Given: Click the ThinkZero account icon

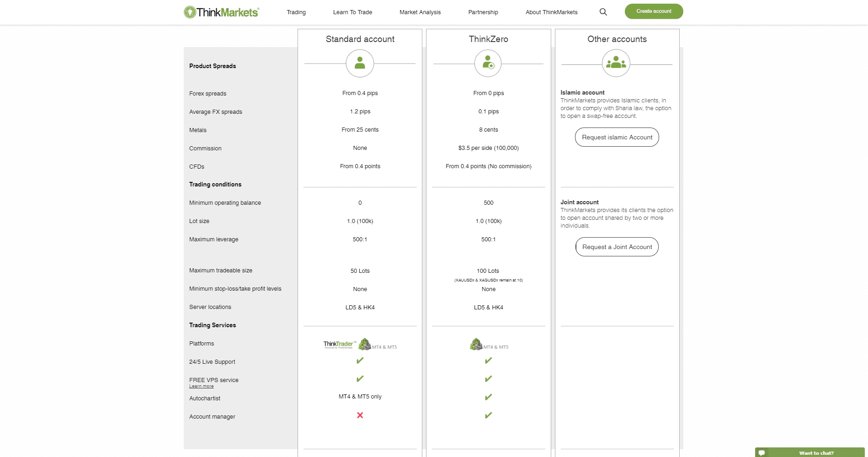Looking at the screenshot, I should (488, 63).
